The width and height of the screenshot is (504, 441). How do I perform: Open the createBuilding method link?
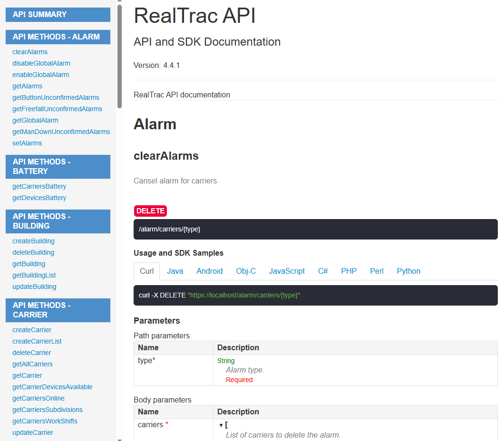(33, 241)
